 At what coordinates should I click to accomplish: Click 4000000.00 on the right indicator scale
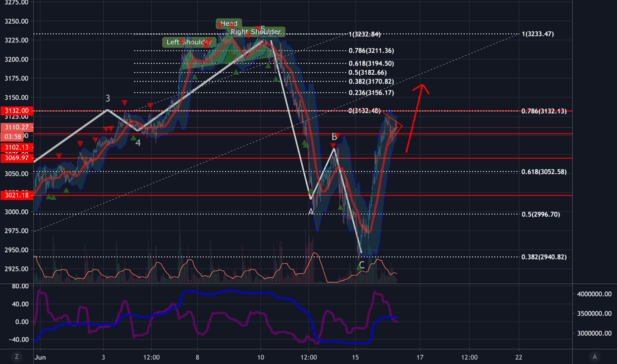click(x=594, y=294)
